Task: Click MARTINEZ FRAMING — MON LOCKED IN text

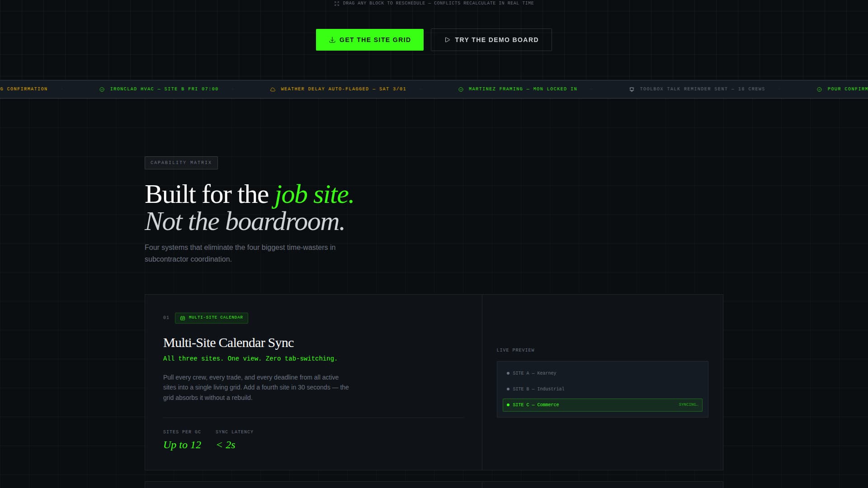Action: [523, 89]
